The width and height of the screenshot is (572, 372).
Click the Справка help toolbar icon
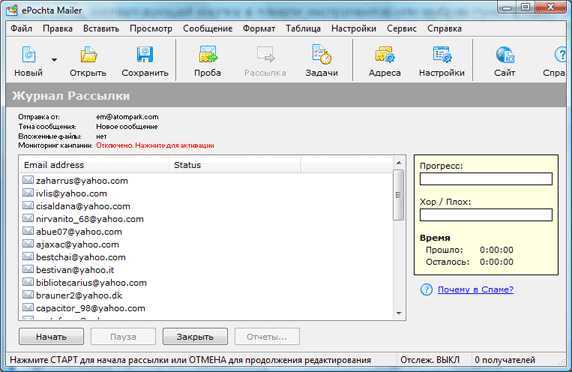tap(562, 55)
